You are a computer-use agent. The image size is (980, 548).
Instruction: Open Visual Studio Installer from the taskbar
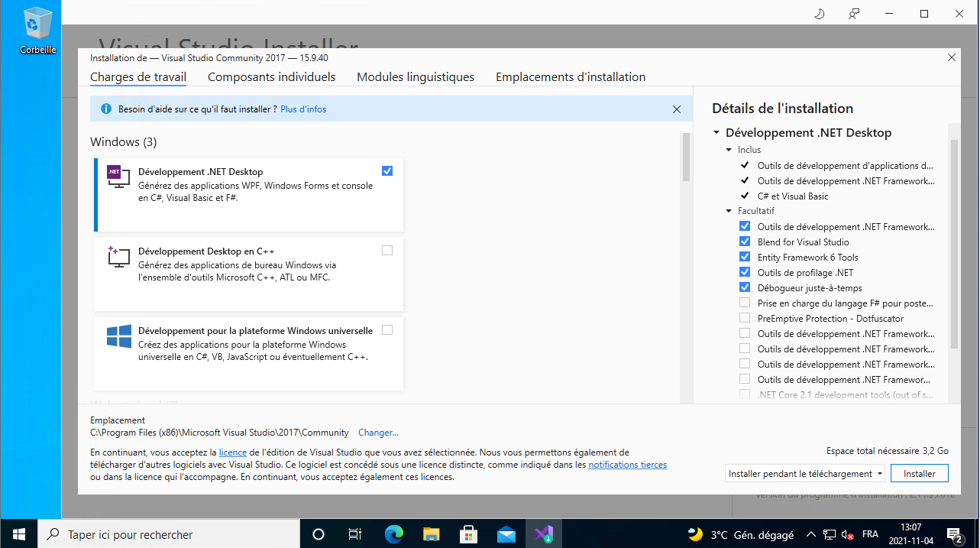(544, 534)
